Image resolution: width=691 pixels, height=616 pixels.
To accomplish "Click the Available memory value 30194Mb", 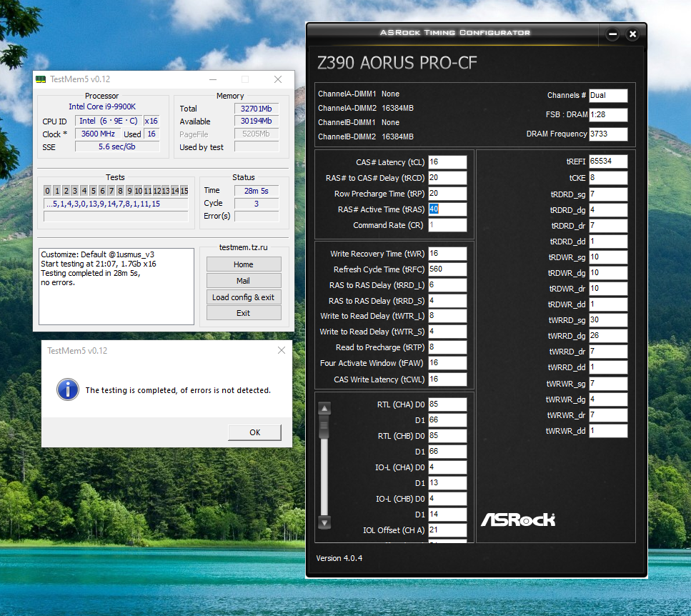I will (x=257, y=121).
